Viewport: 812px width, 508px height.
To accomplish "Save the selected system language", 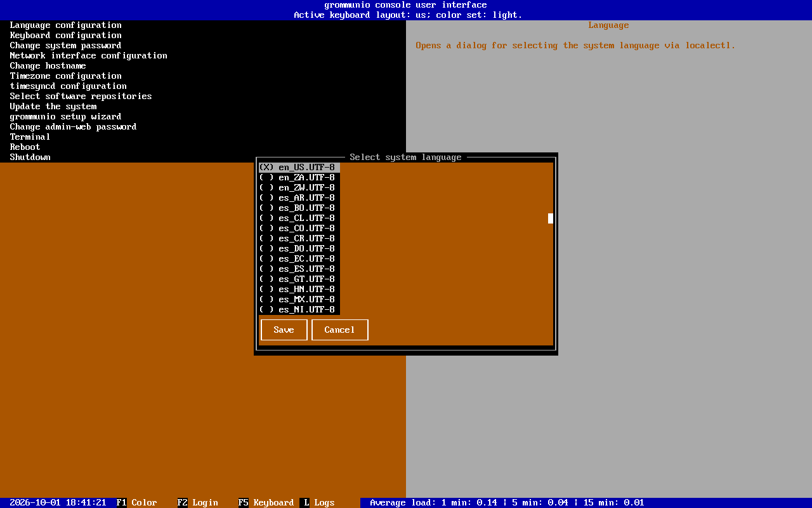I will tap(284, 330).
